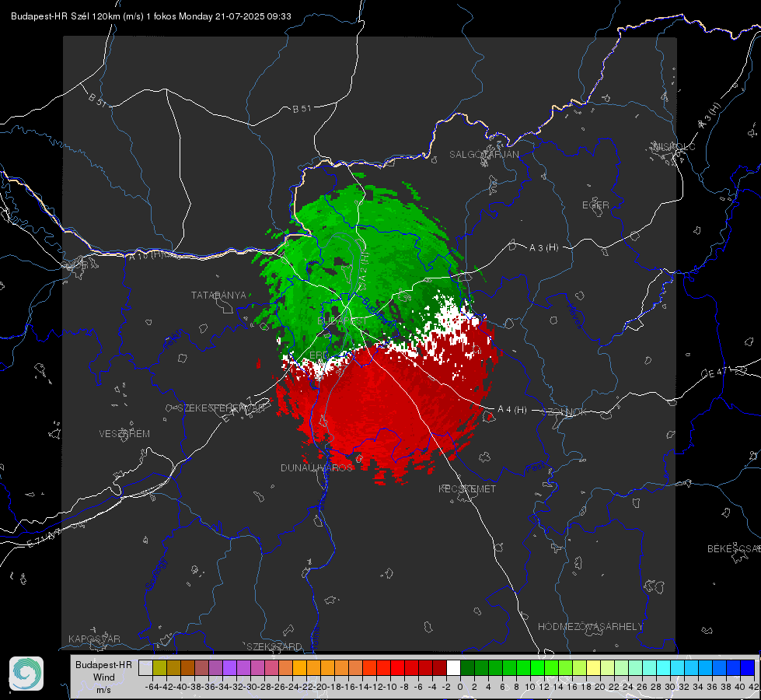Viewport: 761px width, 700px height.
Task: Click the dark blue 40 m/s legend swatch
Action: pyautogui.click(x=748, y=667)
